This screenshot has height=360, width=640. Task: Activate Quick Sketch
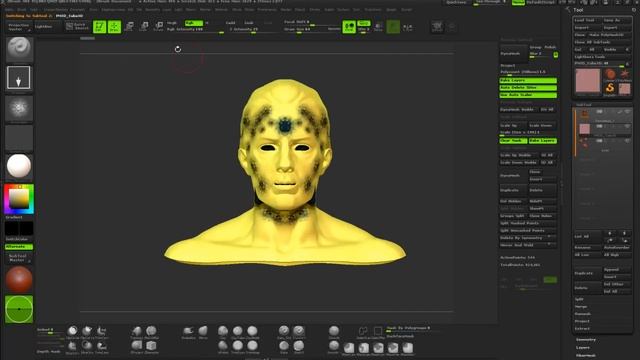coord(77,27)
